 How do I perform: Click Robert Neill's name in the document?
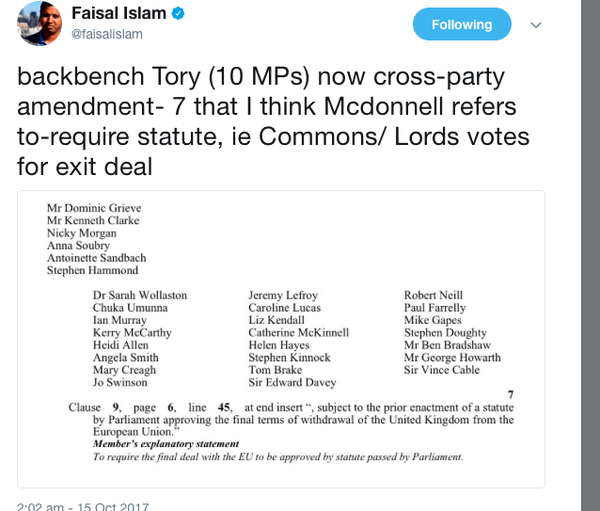(434, 296)
